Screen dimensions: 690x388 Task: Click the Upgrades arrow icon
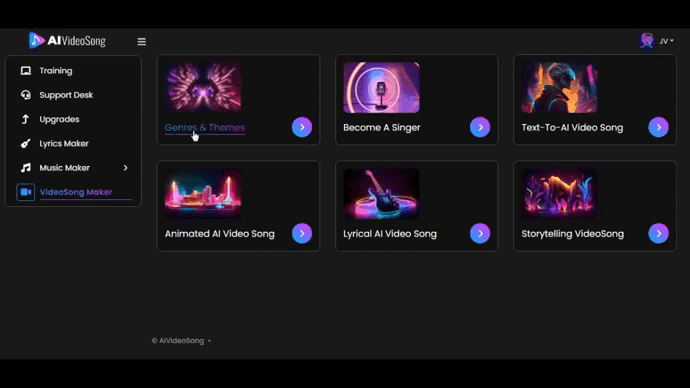(26, 119)
